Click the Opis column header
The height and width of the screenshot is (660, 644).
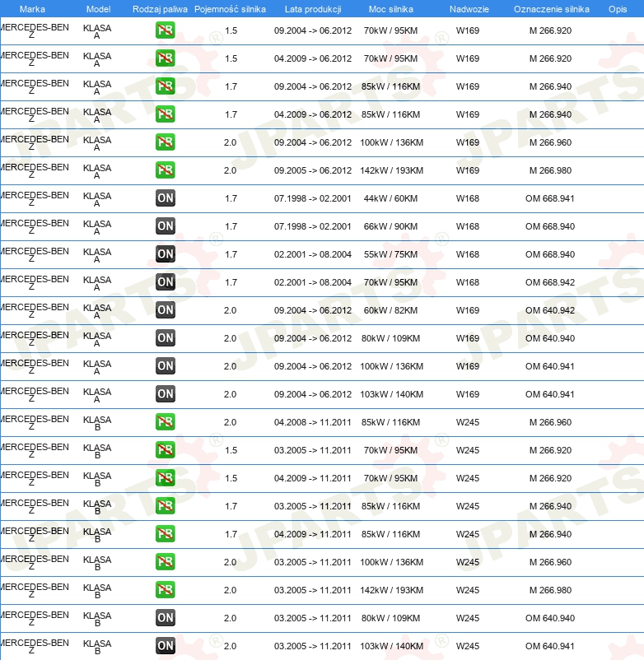point(618,9)
